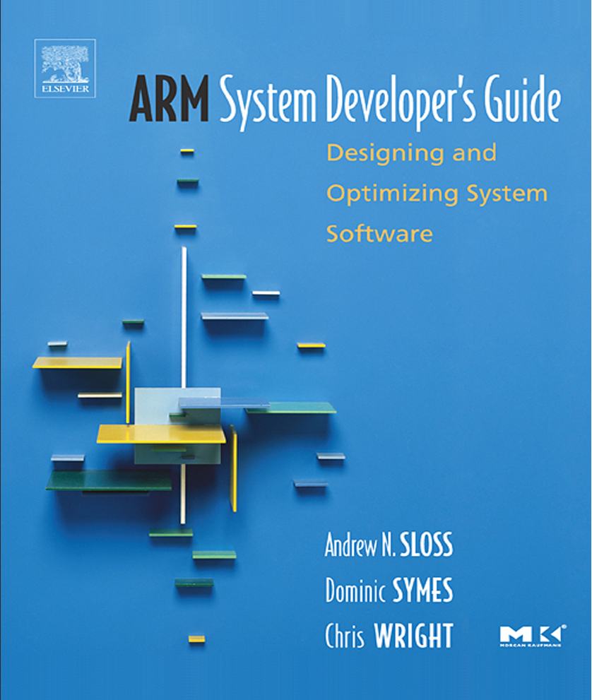Click the "Software" subtitle word
592x700 pixels.
(379, 234)
